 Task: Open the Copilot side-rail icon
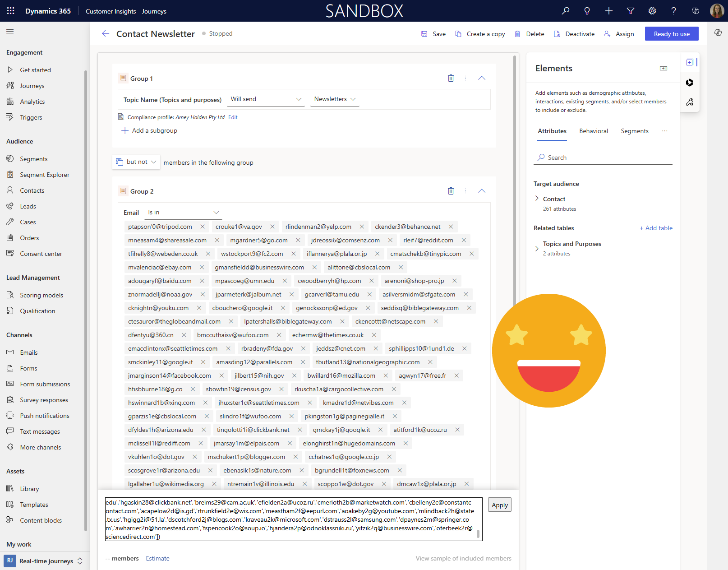click(x=690, y=83)
